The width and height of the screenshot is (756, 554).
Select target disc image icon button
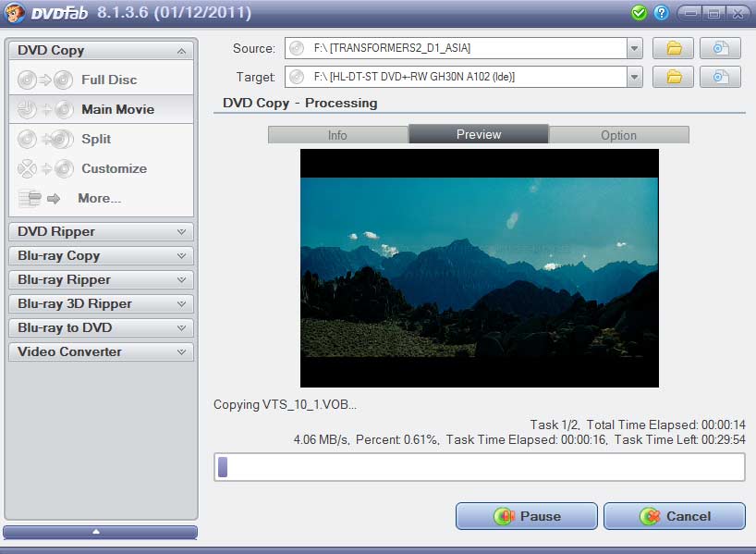point(720,77)
